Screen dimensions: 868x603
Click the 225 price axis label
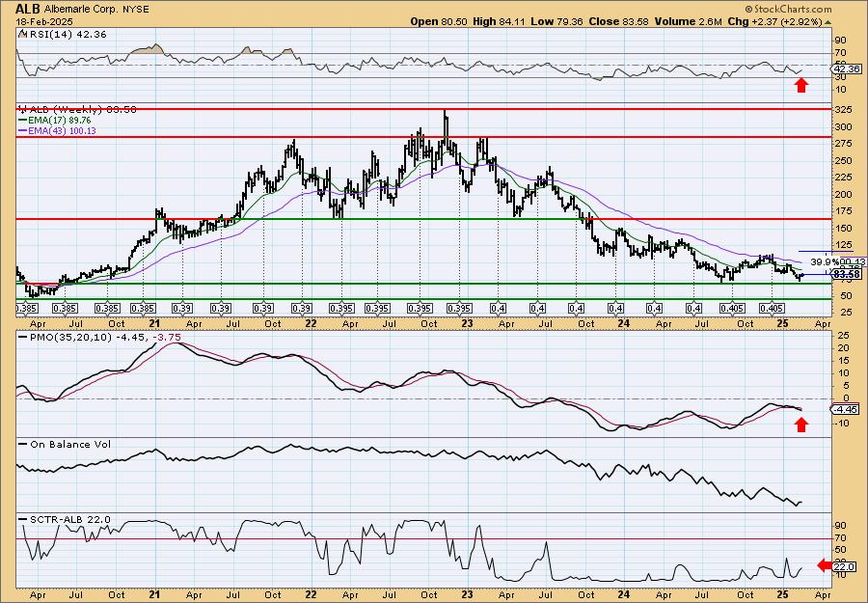[843, 178]
